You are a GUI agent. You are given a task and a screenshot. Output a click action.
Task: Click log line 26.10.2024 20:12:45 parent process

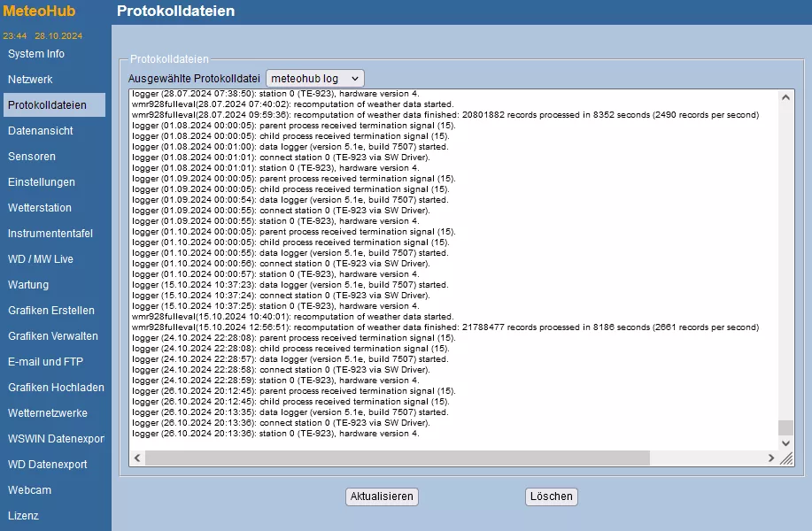pos(294,391)
